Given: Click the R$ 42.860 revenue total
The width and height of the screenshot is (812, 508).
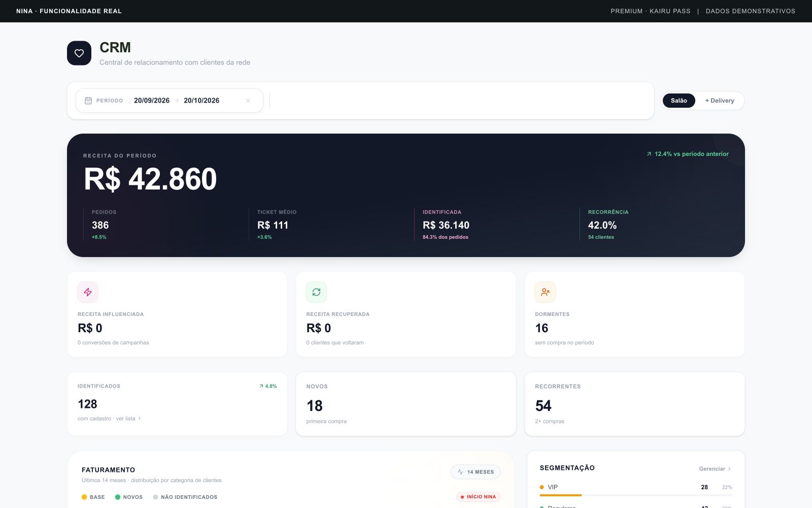Looking at the screenshot, I should pyautogui.click(x=150, y=179).
